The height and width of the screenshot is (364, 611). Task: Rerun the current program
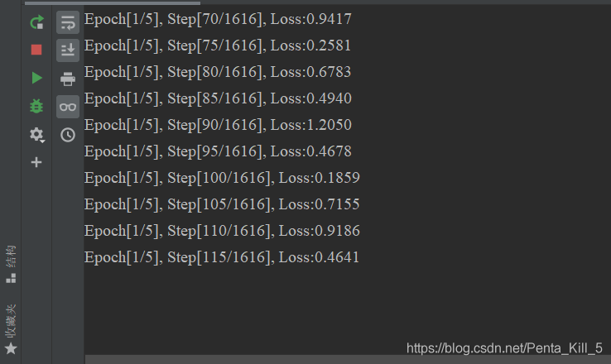pyautogui.click(x=36, y=22)
